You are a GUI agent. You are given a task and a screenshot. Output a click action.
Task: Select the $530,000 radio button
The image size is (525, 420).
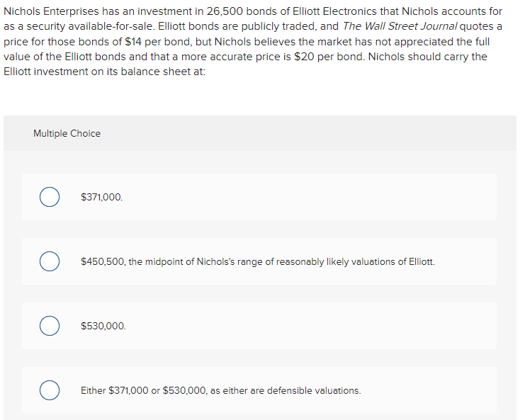(50, 326)
